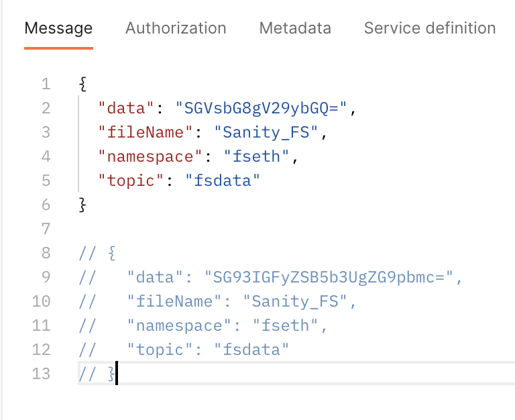The image size is (515, 420).
Task: Click the "SGVsbG8gV29ybGQ=" data value
Action: [x=262, y=108]
